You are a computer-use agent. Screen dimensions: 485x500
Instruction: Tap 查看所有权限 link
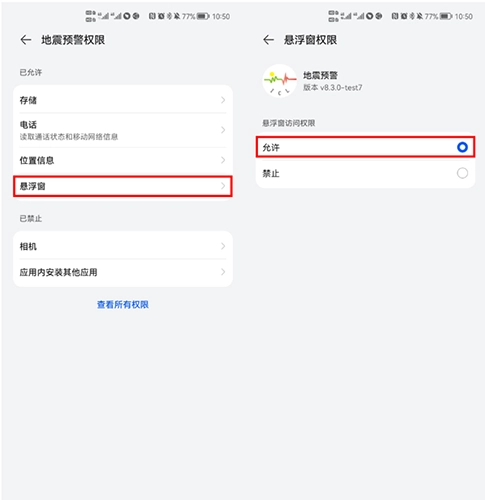tap(123, 304)
